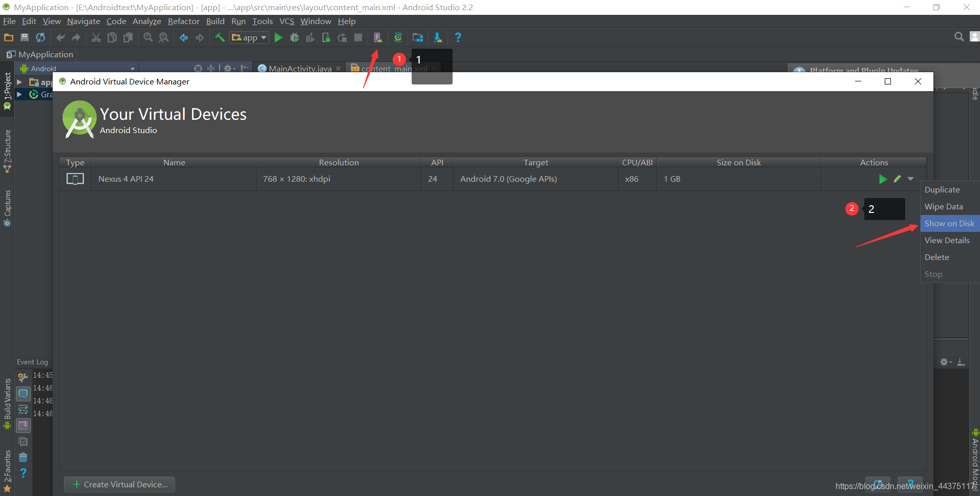This screenshot has height=496, width=980.
Task: Clear the Event Log with the trash icon
Action: point(23,457)
